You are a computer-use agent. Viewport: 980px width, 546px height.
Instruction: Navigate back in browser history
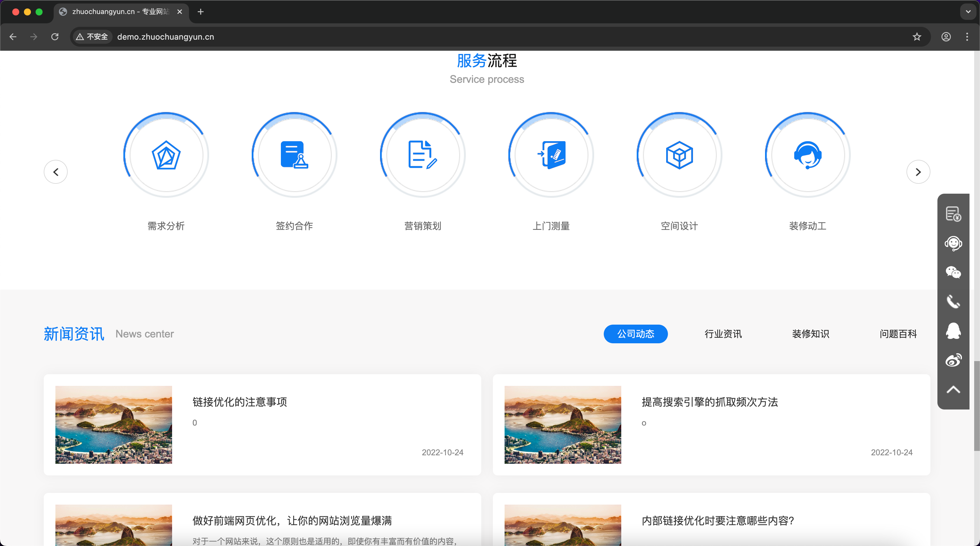click(13, 36)
